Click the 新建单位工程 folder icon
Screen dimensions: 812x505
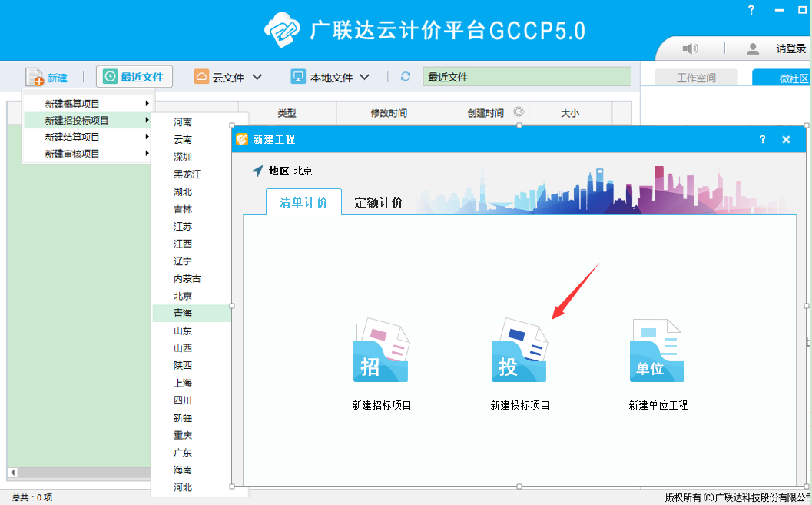(657, 351)
